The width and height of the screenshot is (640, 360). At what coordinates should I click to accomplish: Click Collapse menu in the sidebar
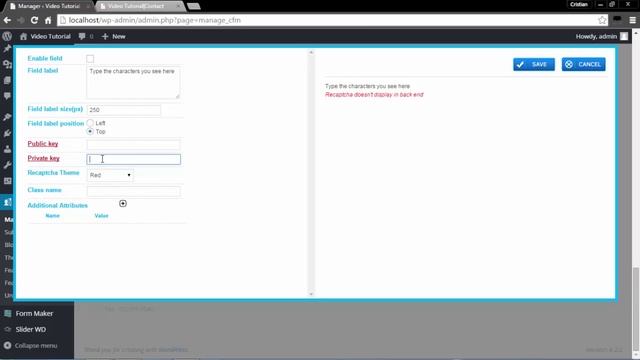pyautogui.click(x=37, y=346)
